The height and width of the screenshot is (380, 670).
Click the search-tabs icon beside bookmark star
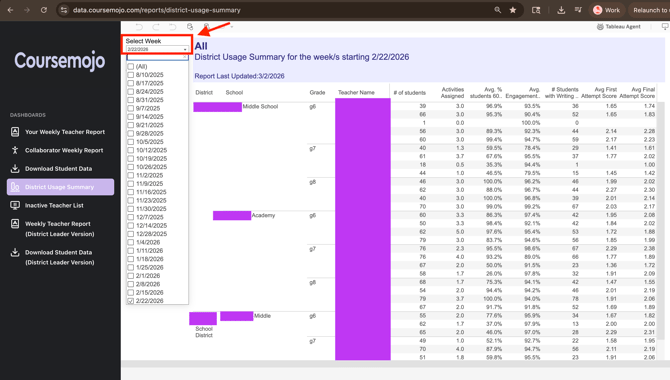pyautogui.click(x=536, y=10)
